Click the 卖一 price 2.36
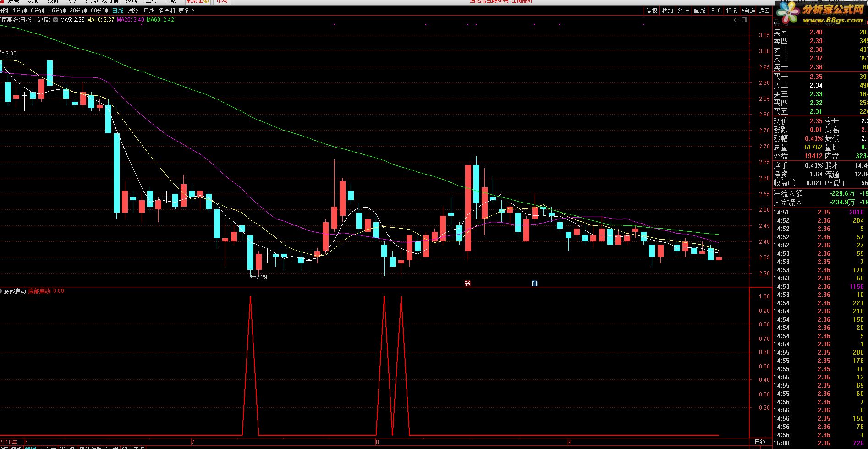The width and height of the screenshot is (868, 449). pos(816,67)
